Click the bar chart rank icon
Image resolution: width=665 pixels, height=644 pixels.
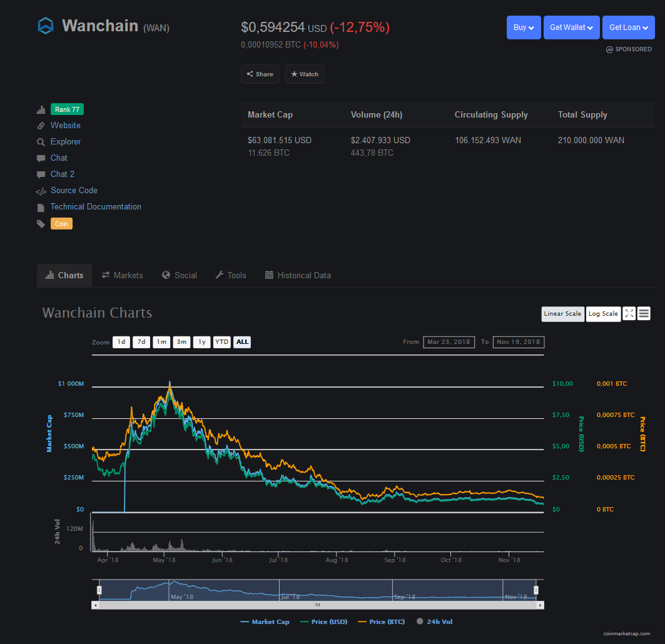pos(41,110)
